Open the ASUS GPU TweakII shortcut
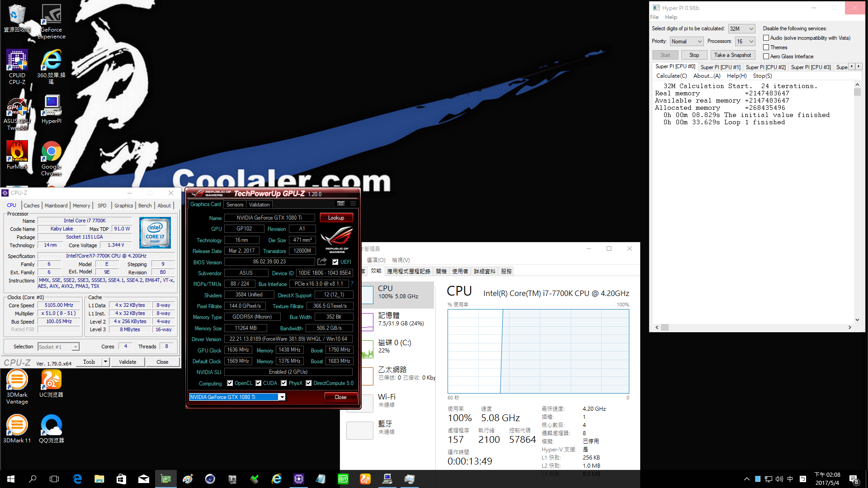Screen dimensions: 868x488 pos(17,113)
